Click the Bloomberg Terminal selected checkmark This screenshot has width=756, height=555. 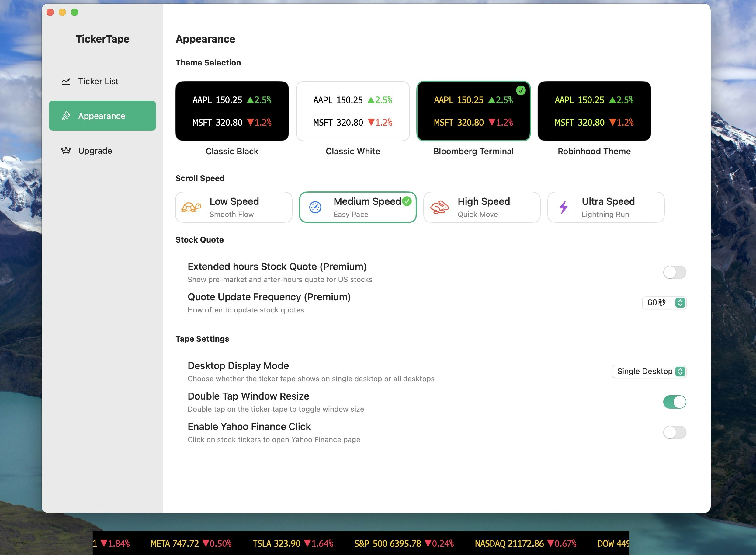click(x=521, y=90)
